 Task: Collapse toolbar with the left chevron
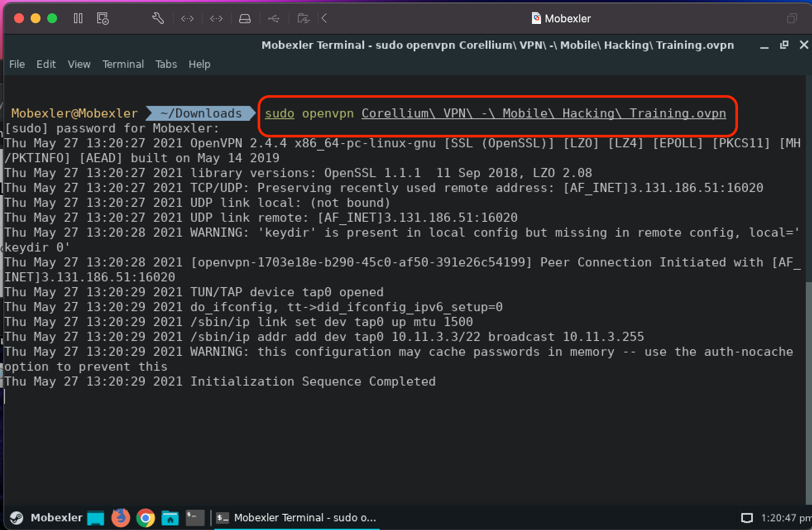click(324, 18)
